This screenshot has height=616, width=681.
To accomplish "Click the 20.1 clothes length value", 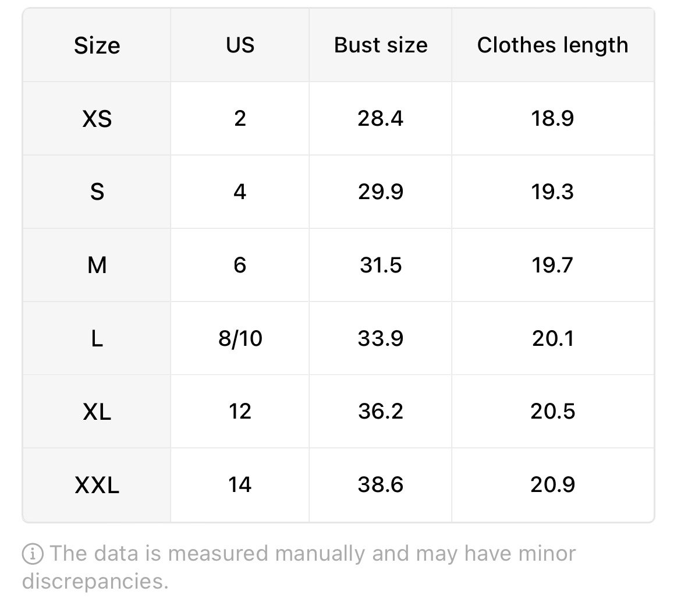I will click(553, 338).
